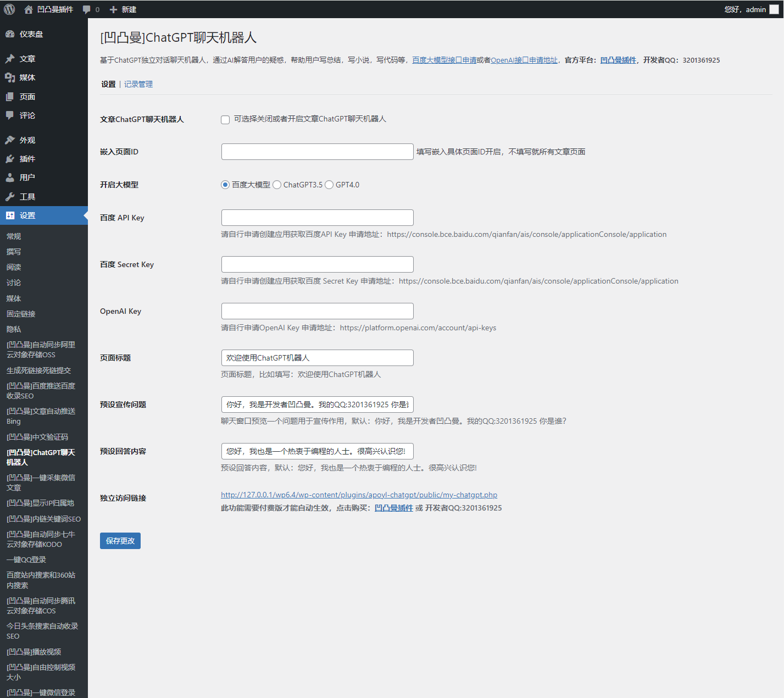784x698 pixels.
Task: Click the 预设宣传问题 input field
Action: click(x=318, y=405)
